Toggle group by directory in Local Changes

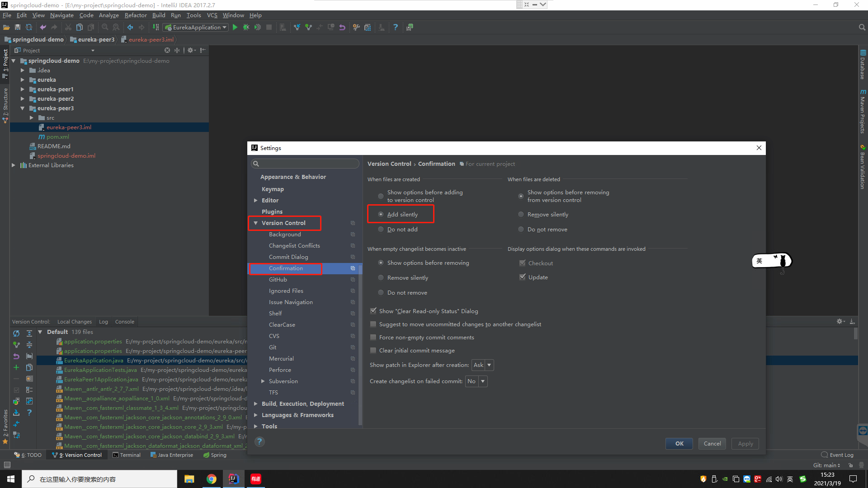(x=29, y=356)
